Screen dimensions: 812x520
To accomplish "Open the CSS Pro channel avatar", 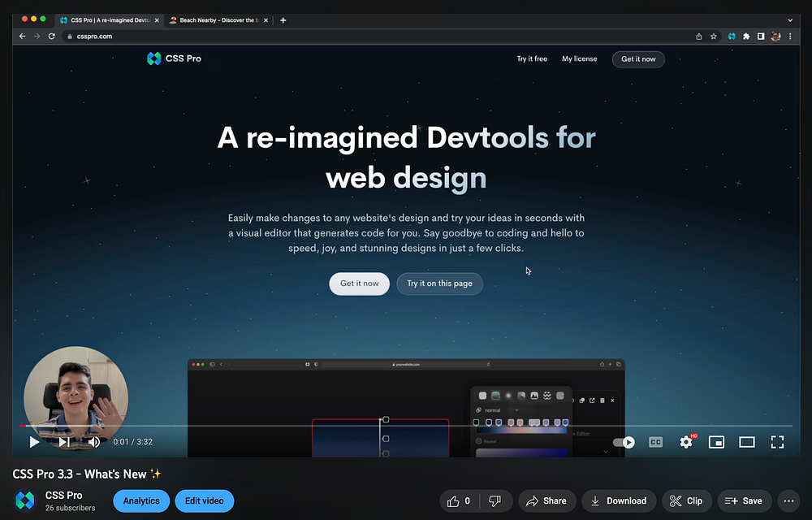I will coord(25,500).
